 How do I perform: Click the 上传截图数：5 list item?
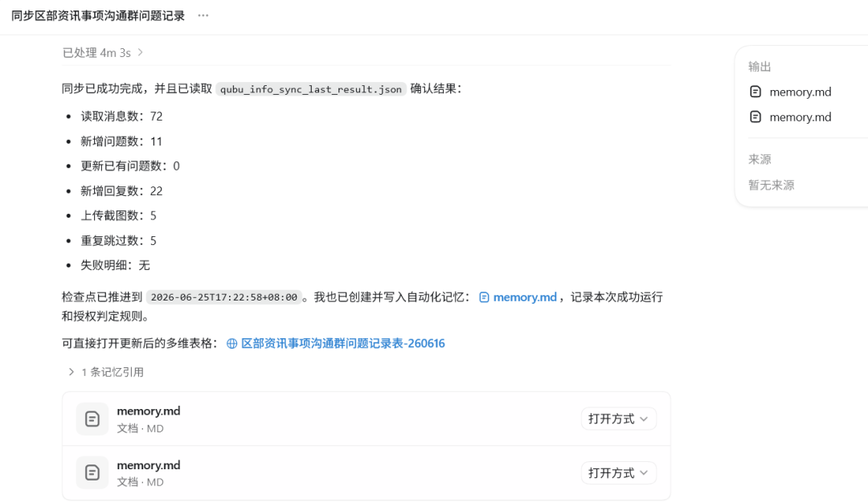[x=118, y=215]
